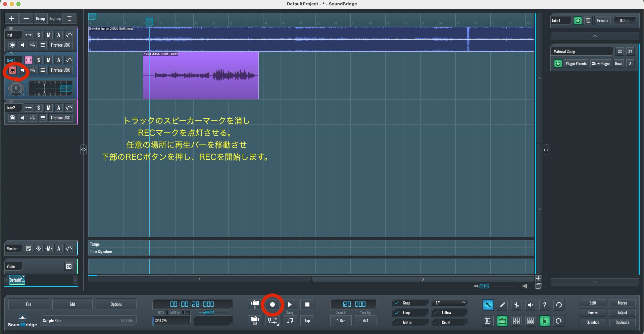Open the record mode options icon

point(273,321)
